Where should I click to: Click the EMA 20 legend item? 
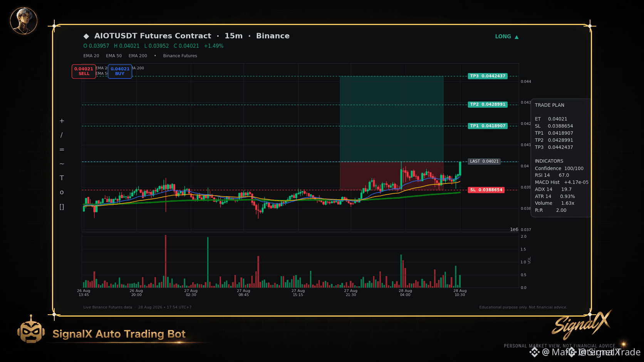(91, 56)
